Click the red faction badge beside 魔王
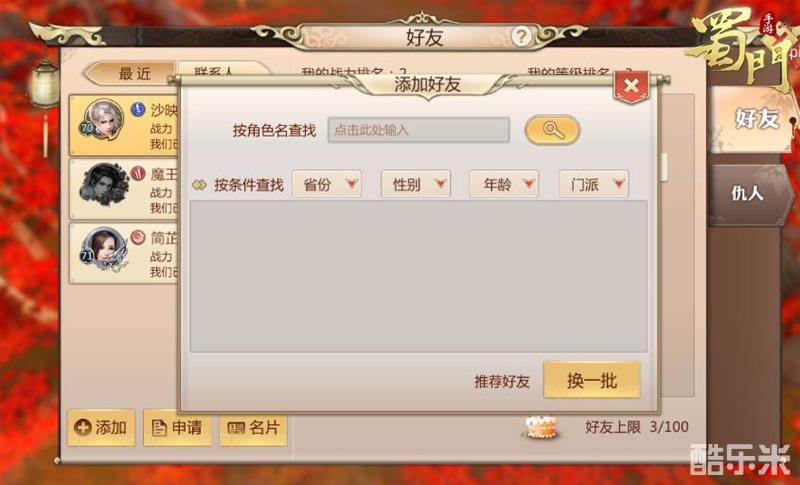This screenshot has height=485, width=800. pyautogui.click(x=138, y=173)
